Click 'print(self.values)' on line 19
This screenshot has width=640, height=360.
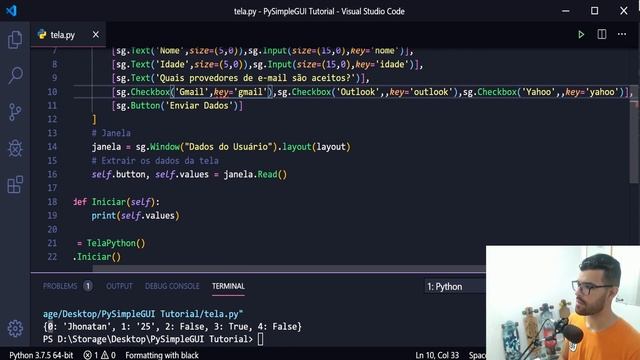pyautogui.click(x=135, y=216)
